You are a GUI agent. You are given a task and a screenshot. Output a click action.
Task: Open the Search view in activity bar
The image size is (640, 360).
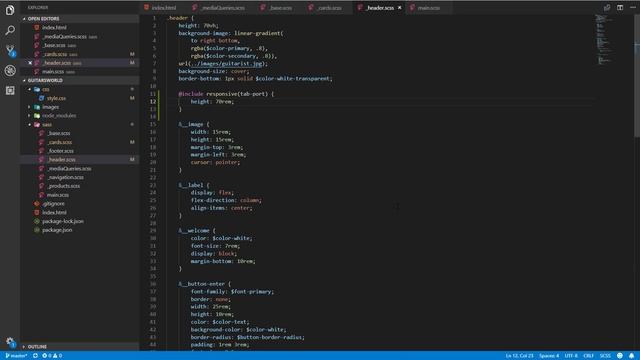point(10,30)
